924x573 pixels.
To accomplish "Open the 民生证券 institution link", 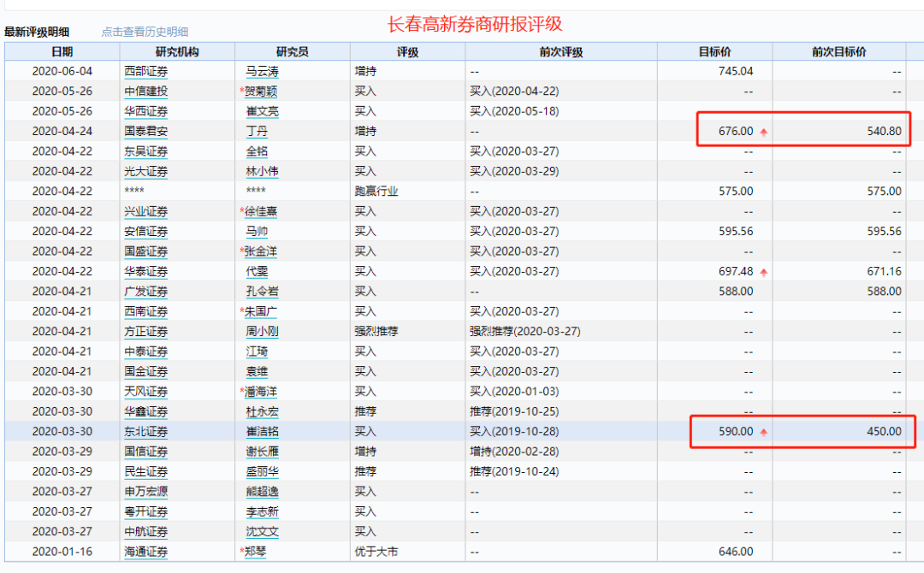I will [x=146, y=472].
